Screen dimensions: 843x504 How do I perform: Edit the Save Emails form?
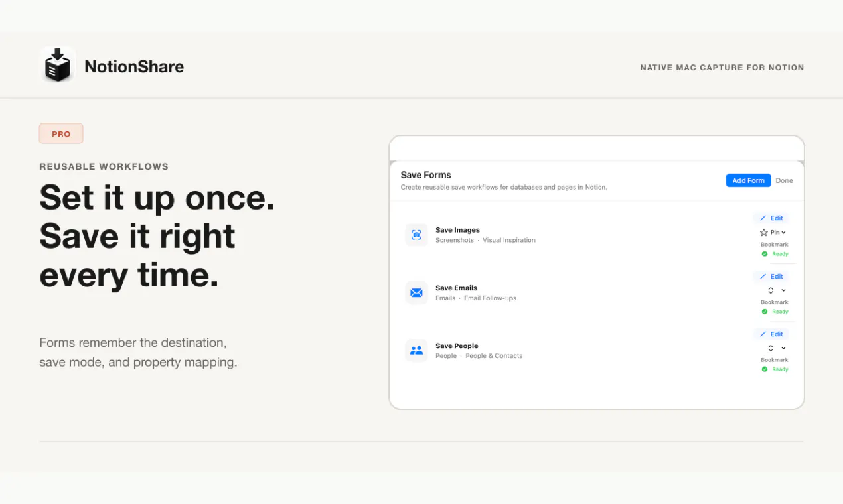771,276
